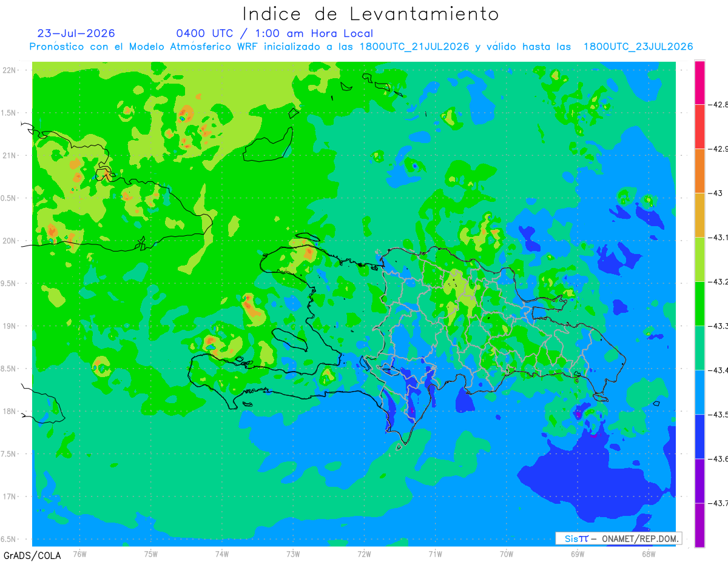Pick the lime swatch between -43.1 and -43.2
The height and width of the screenshot is (562, 728).
[x=699, y=259]
